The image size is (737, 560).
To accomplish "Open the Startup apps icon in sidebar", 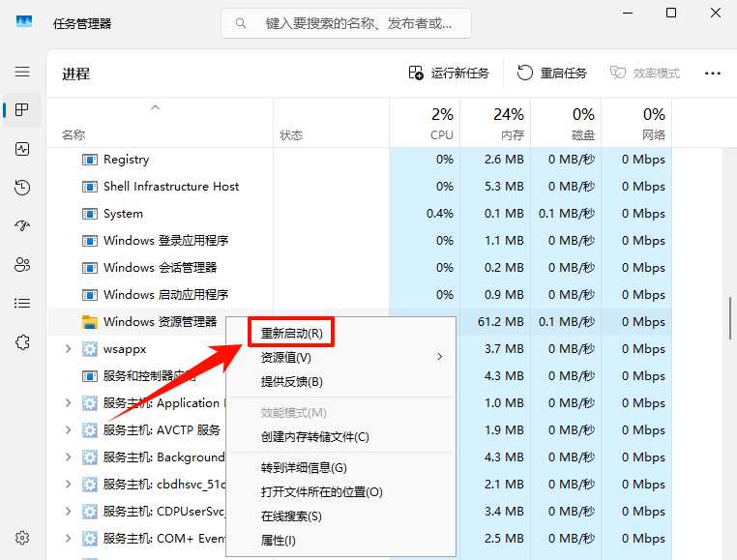I will (22, 226).
